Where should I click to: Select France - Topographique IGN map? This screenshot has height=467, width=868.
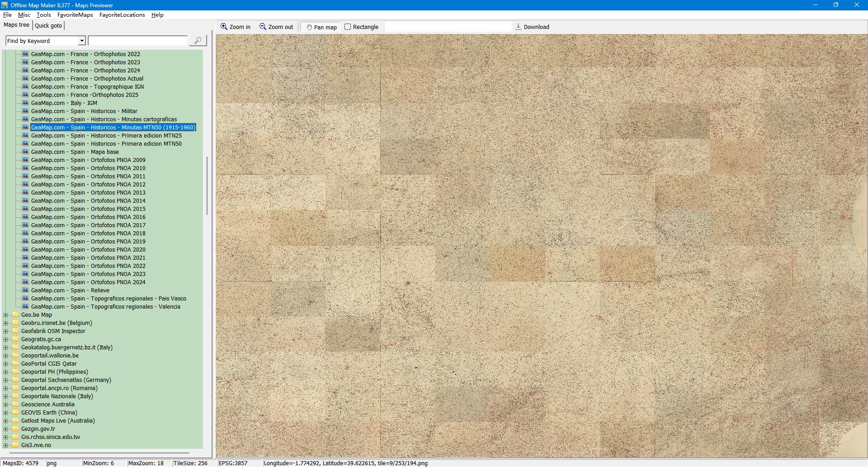pos(87,87)
